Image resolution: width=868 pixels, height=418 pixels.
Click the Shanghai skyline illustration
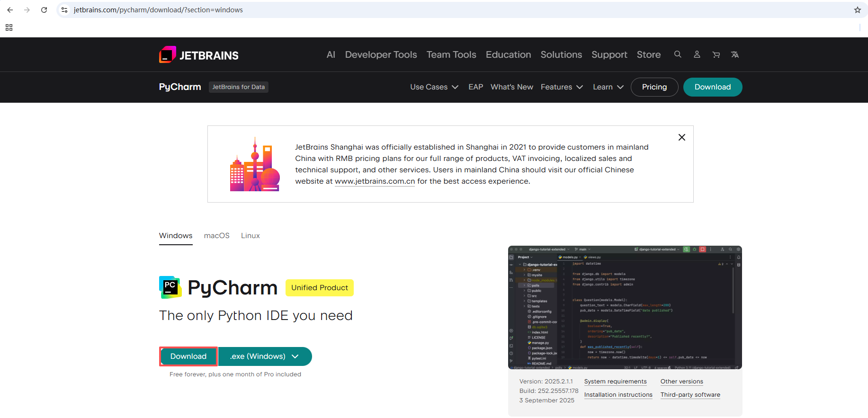pyautogui.click(x=255, y=164)
